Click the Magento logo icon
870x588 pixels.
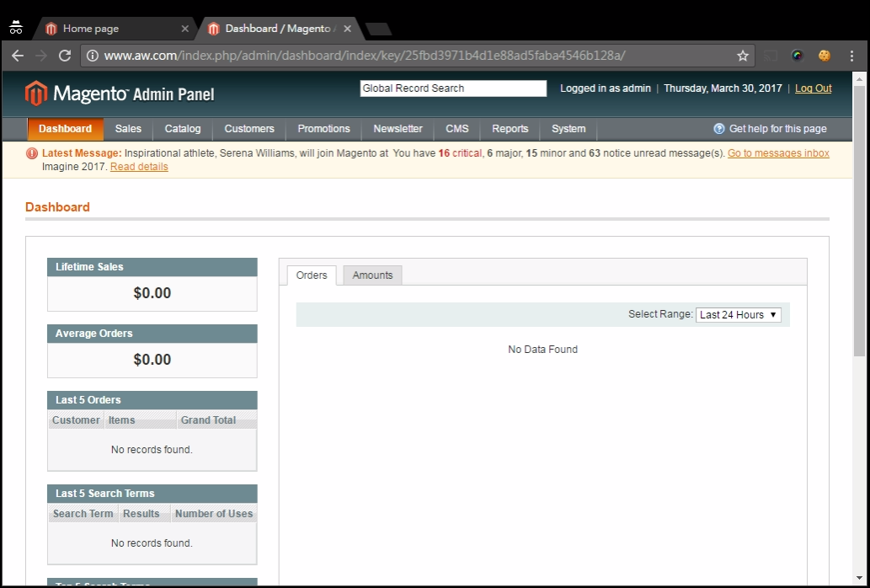click(35, 93)
